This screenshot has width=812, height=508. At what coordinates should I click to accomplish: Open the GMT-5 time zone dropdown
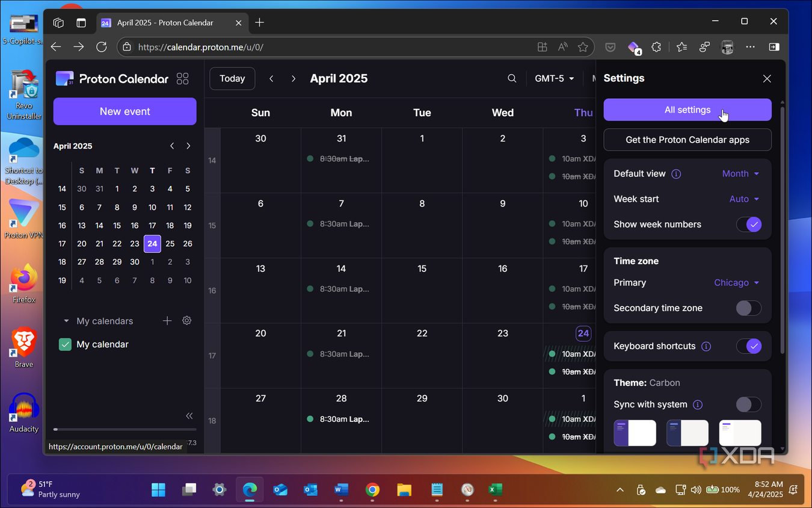[x=555, y=79]
